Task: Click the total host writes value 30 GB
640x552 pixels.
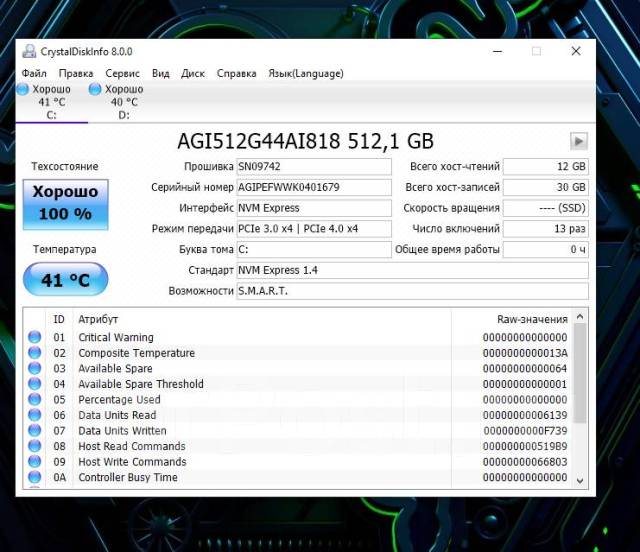Action: [546, 187]
